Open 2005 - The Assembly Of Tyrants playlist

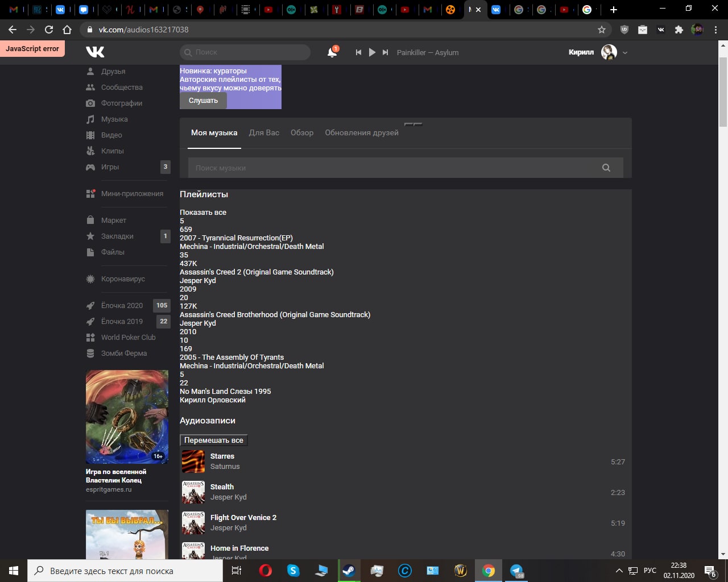pos(231,357)
